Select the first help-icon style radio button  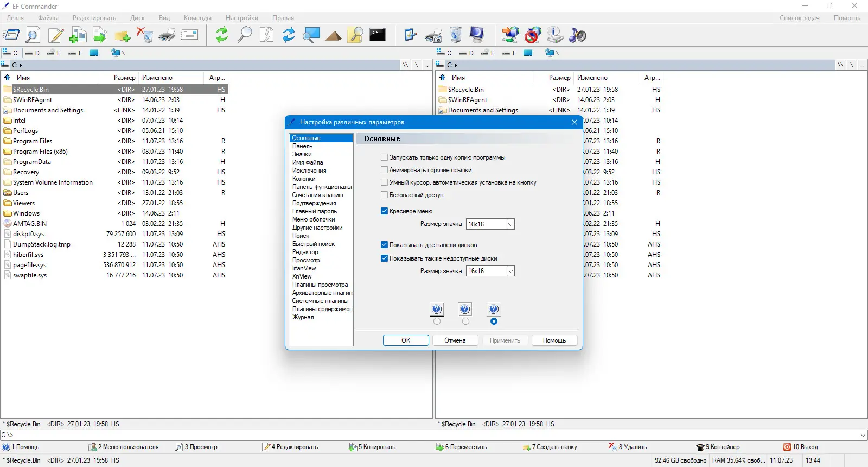click(x=437, y=321)
